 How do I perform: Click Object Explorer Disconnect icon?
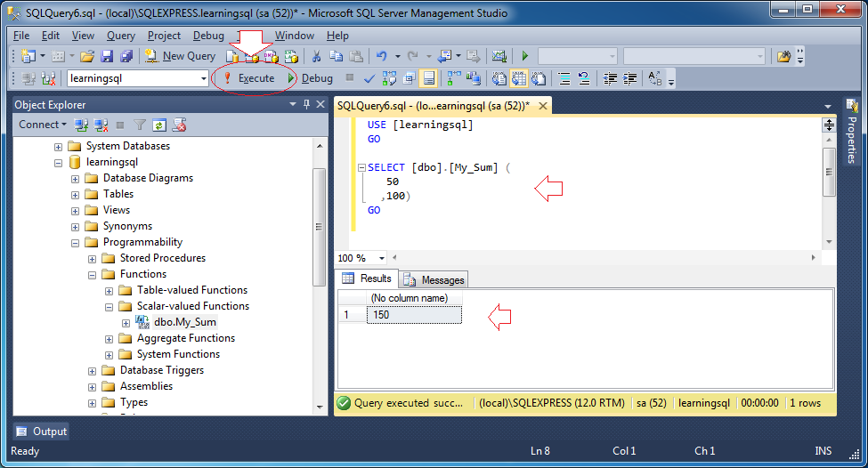(x=101, y=125)
